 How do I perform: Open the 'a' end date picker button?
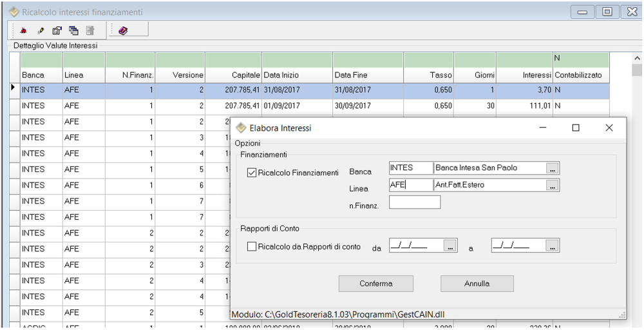point(552,246)
